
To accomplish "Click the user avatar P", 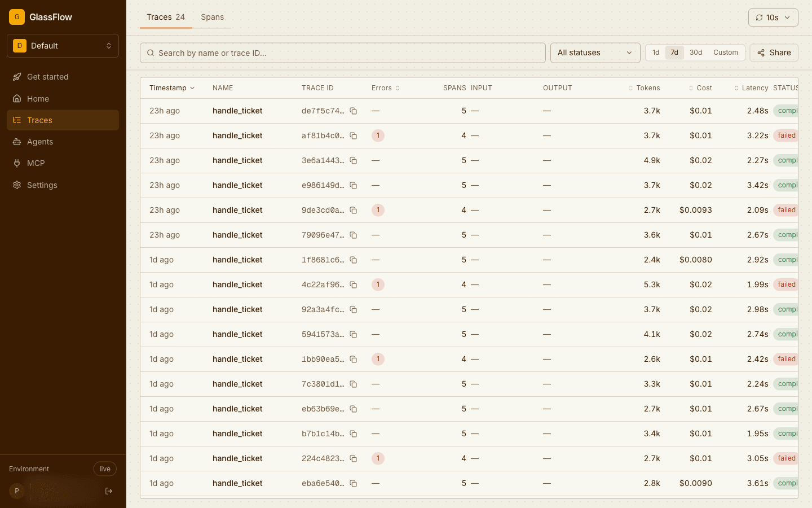I will (x=17, y=491).
